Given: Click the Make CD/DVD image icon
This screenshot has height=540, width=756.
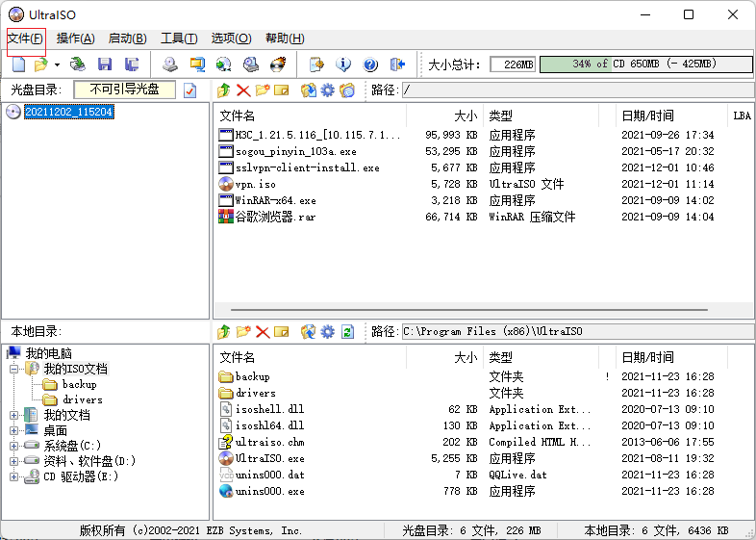Looking at the screenshot, I should [x=169, y=64].
